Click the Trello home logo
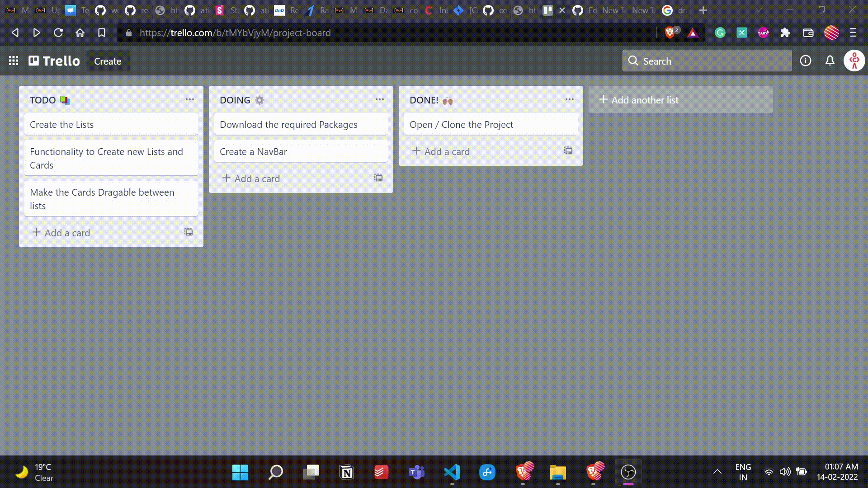This screenshot has width=868, height=488. 54,61
